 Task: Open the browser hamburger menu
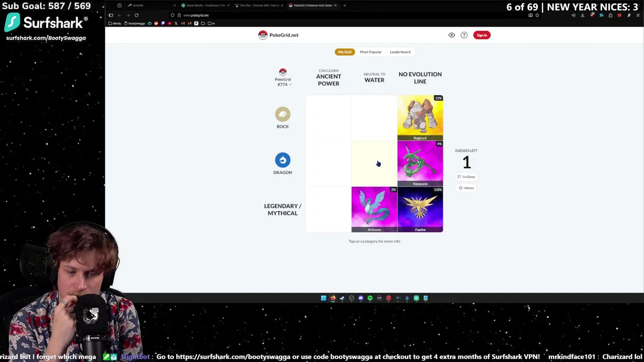[x=638, y=15]
